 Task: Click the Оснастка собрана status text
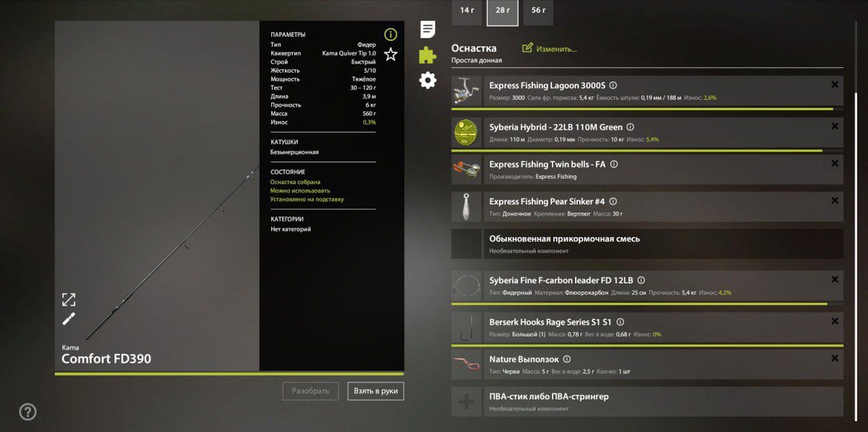click(x=295, y=182)
